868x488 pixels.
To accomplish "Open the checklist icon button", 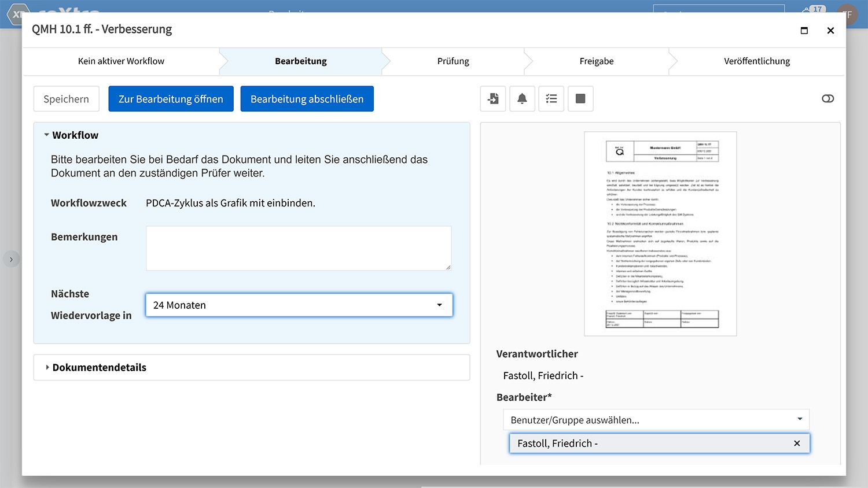I will coord(551,99).
